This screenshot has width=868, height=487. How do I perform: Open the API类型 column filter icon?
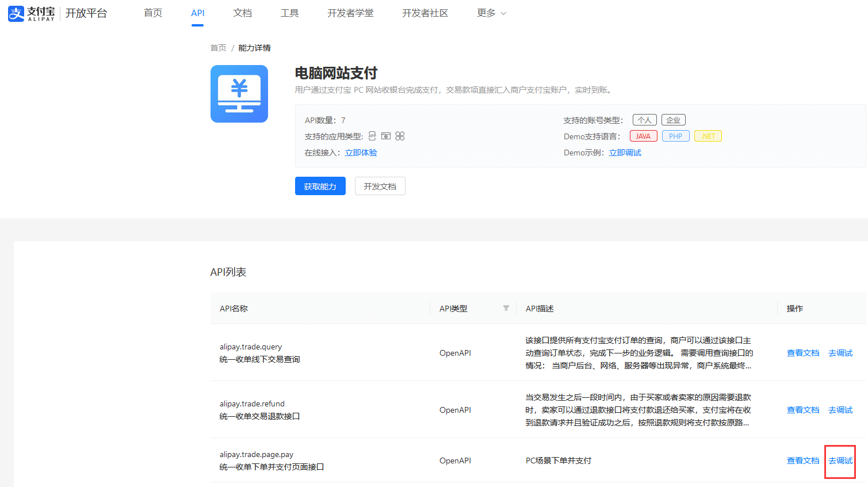(x=506, y=308)
